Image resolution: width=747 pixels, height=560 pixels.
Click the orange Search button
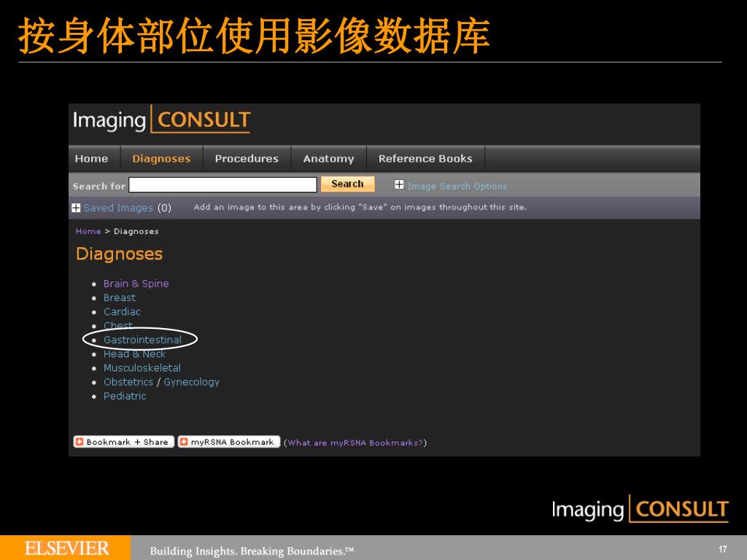pos(347,184)
